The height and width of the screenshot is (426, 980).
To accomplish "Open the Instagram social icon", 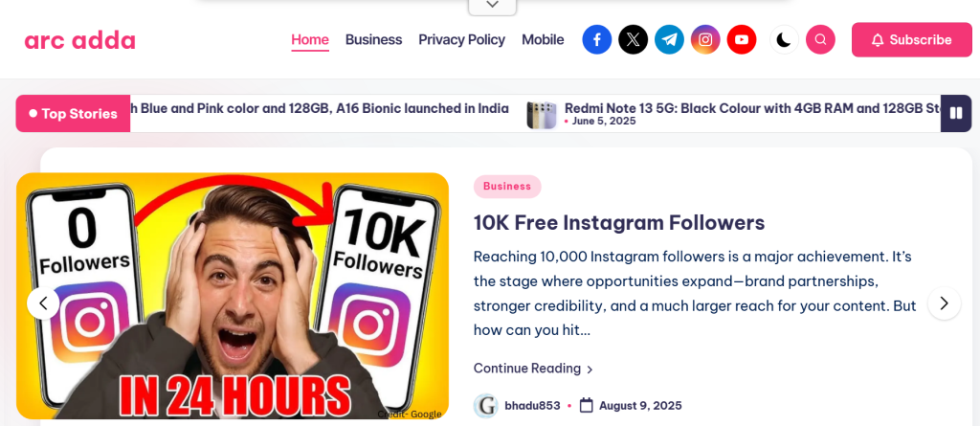I will (x=705, y=40).
